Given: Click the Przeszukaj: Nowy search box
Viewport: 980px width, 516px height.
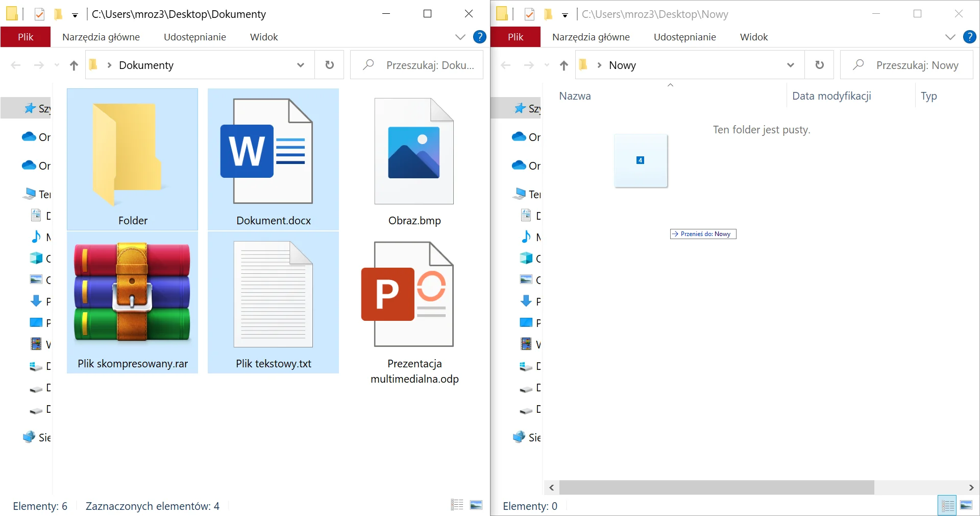Looking at the screenshot, I should point(907,65).
